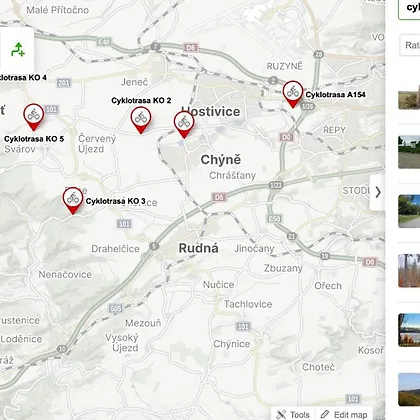The image size is (420, 420).
Task: Click the Cyklotrasa KO 3 label
Action: pos(115,201)
